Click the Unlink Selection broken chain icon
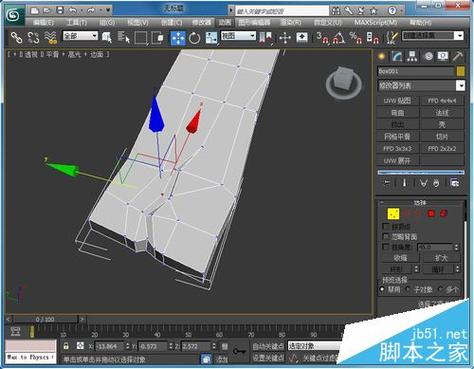Image resolution: width=474 pixels, height=369 pixels. (33, 38)
